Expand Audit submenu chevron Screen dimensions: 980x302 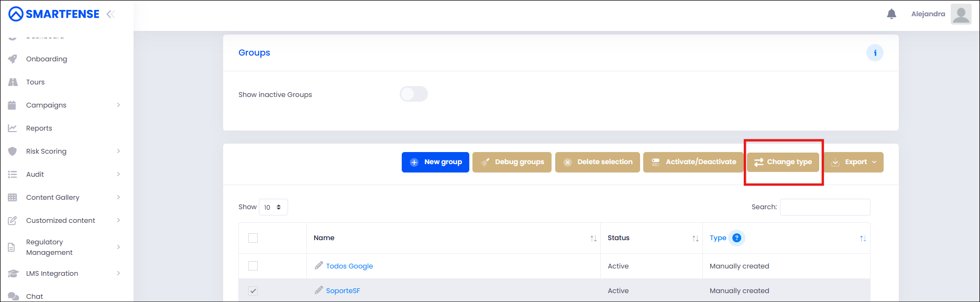118,174
